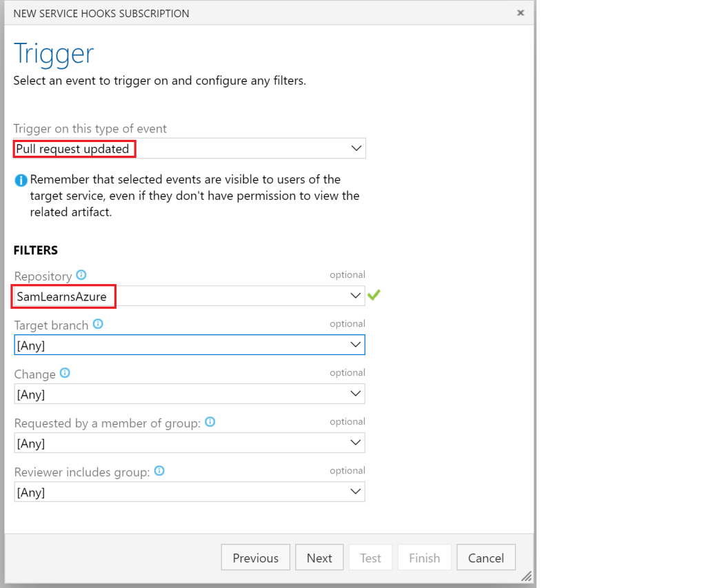
Task: Click the blue info icon beside Remember note
Action: pos(21,181)
